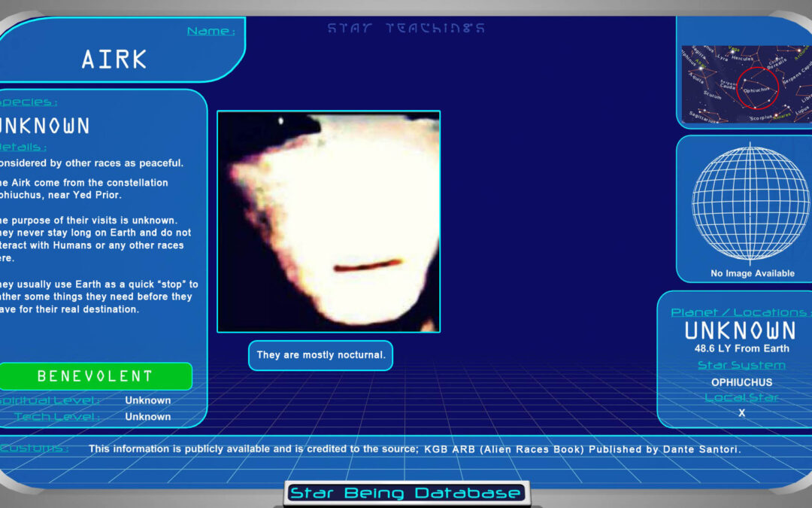Click the 'They are mostly nocturnal.' caption box
The width and height of the screenshot is (812, 508).
(320, 355)
